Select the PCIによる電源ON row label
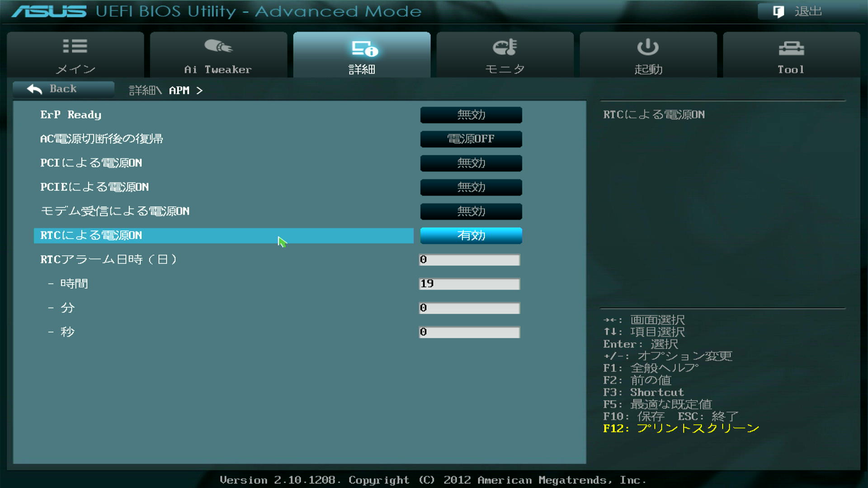Viewport: 868px width, 488px height. click(x=91, y=163)
